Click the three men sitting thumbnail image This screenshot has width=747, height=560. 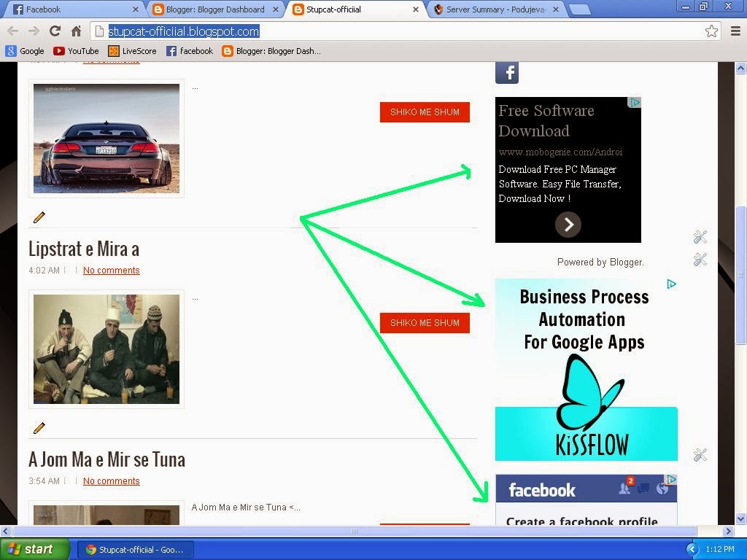click(107, 349)
